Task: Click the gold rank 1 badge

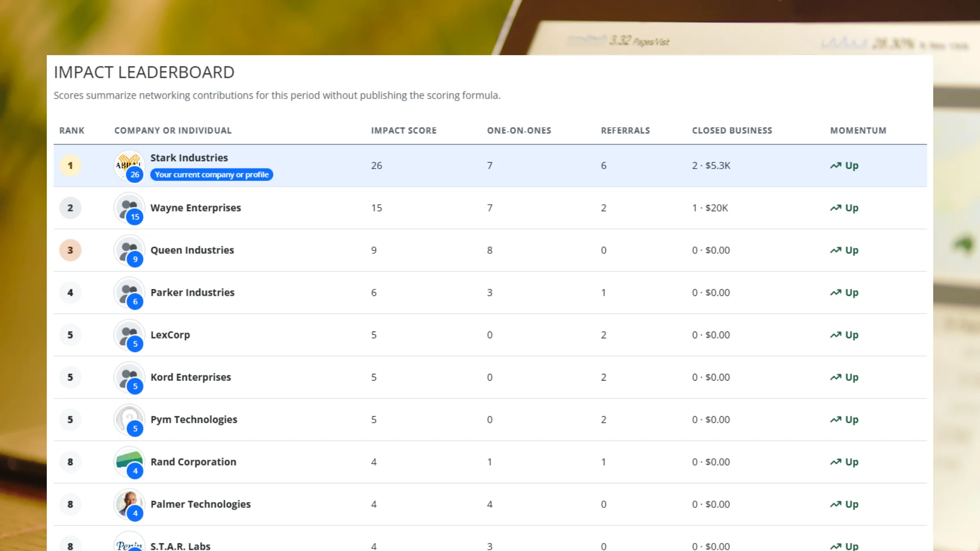Action: pos(70,166)
